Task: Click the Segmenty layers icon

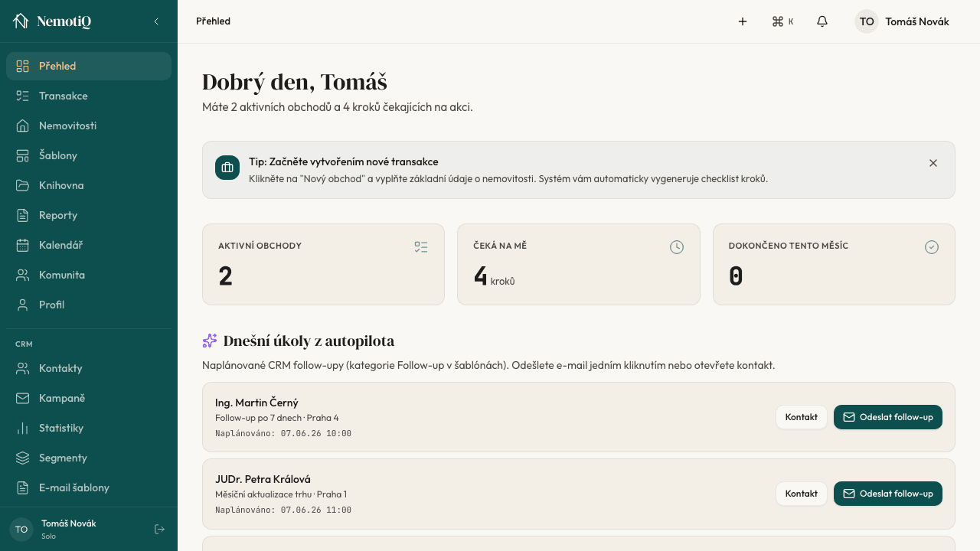Action: [23, 458]
